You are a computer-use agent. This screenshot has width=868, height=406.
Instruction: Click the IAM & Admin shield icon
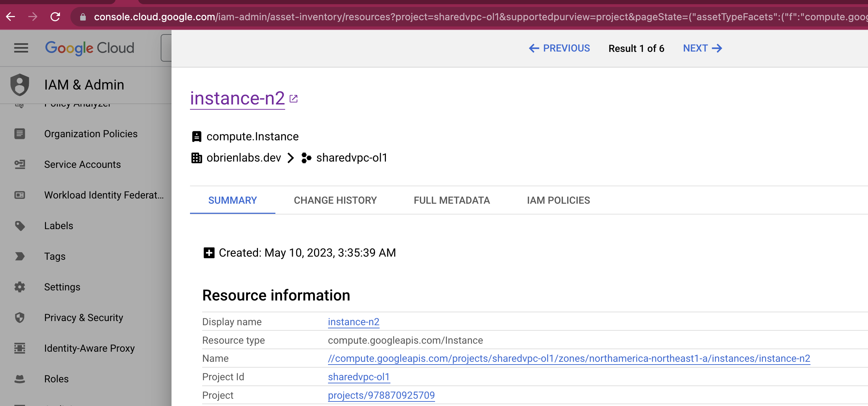[20, 85]
